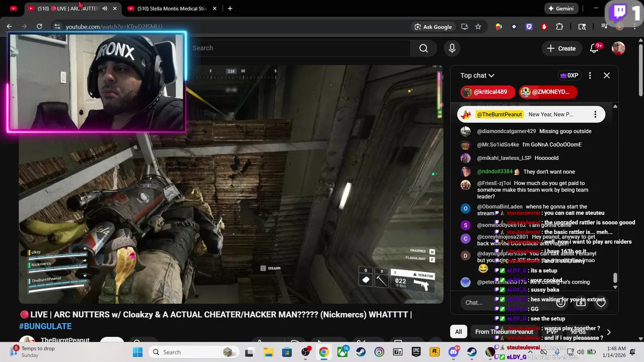Open pinned TheBurntPeanut message options

pyautogui.click(x=595, y=114)
